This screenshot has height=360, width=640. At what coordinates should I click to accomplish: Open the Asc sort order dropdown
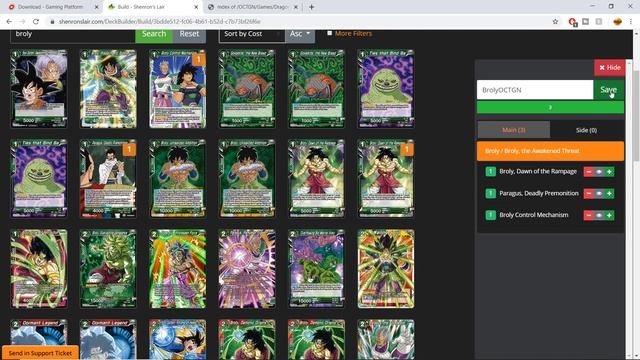300,34
